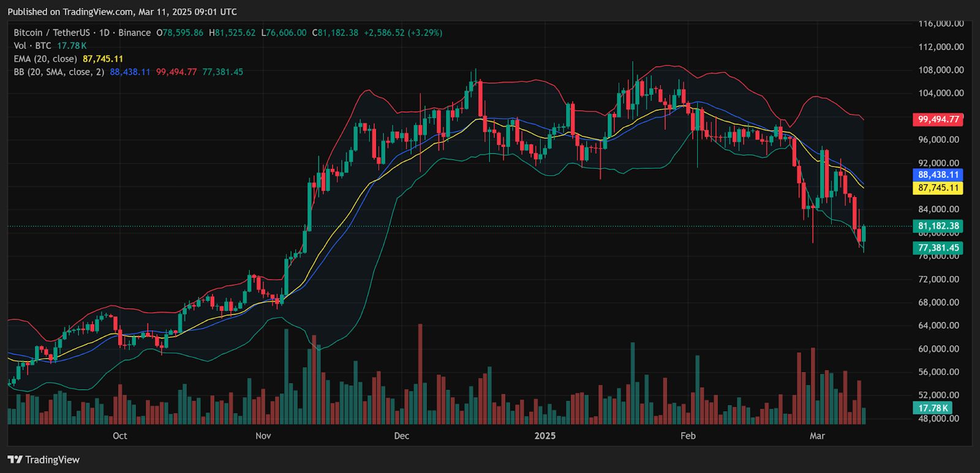The width and height of the screenshot is (980, 473).
Task: Click the Published on TradingView.com header
Action: pyautogui.click(x=122, y=12)
